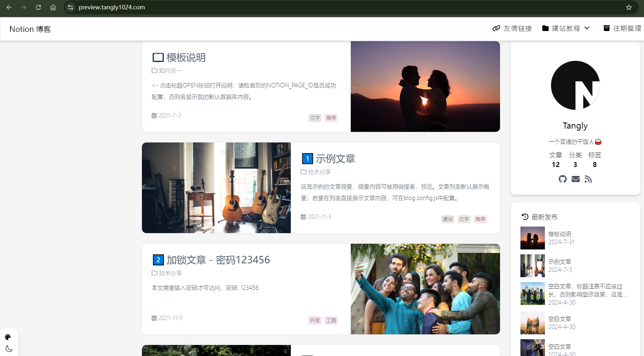Click the 建站 tag on 示例文章 card
644x356 pixels.
(x=448, y=219)
